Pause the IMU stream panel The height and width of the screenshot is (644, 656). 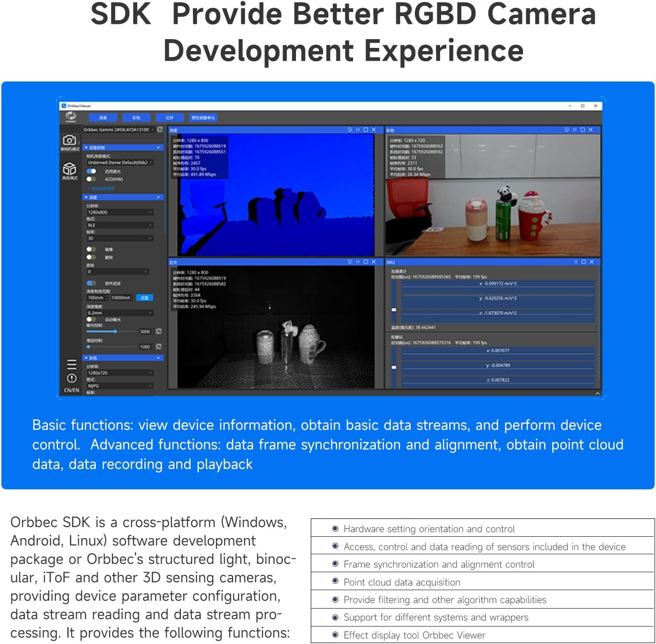[575, 262]
